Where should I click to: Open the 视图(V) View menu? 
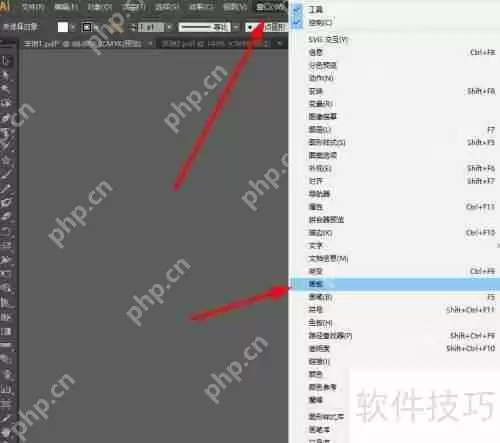pyautogui.click(x=235, y=7)
